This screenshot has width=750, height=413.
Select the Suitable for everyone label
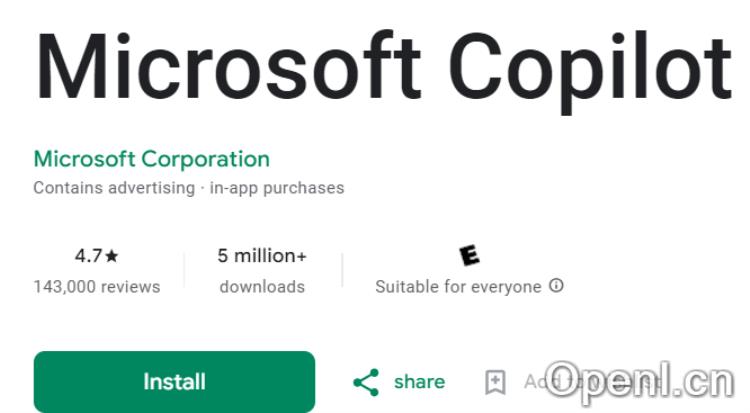(457, 287)
